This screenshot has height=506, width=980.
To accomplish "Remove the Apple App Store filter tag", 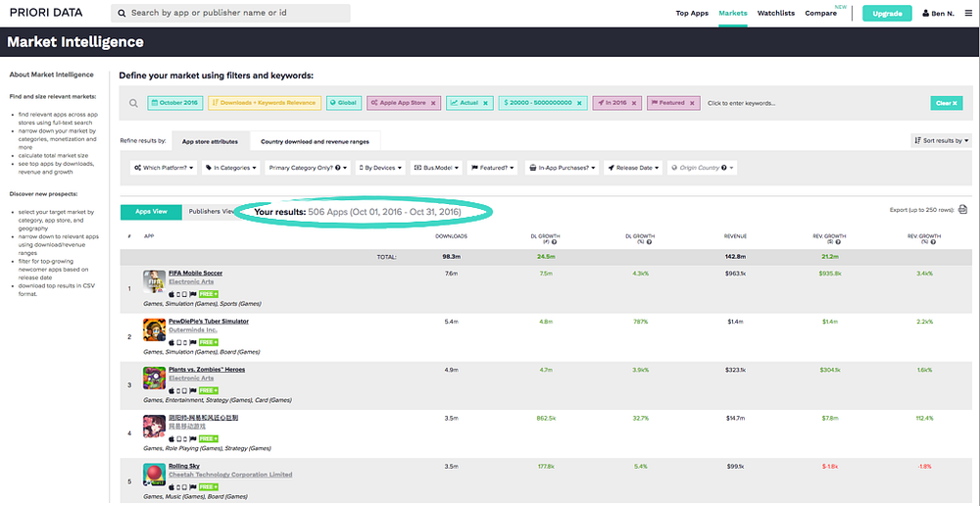I will tap(433, 103).
